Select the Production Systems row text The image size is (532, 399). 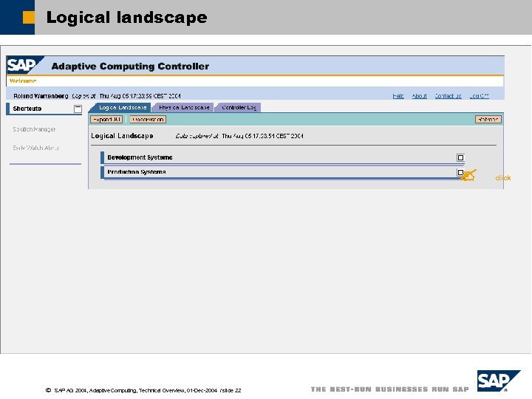(x=137, y=172)
